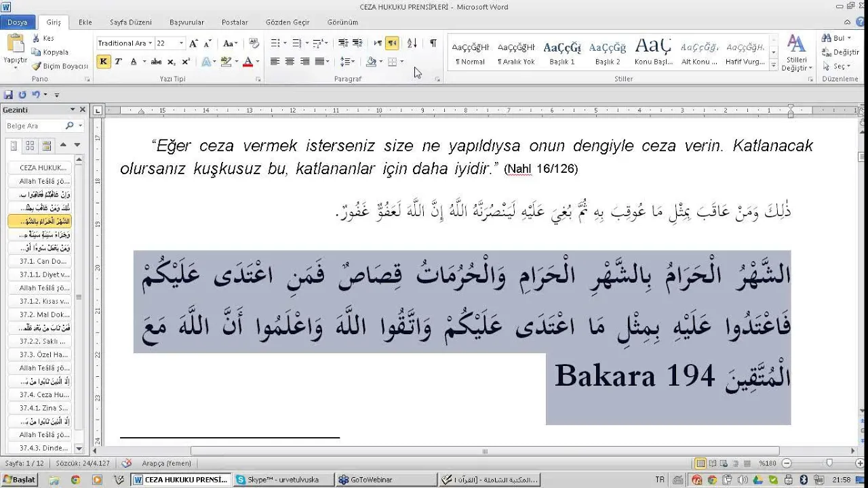This screenshot has width=868, height=488.
Task: Open the Dosya tab
Action: [x=17, y=22]
